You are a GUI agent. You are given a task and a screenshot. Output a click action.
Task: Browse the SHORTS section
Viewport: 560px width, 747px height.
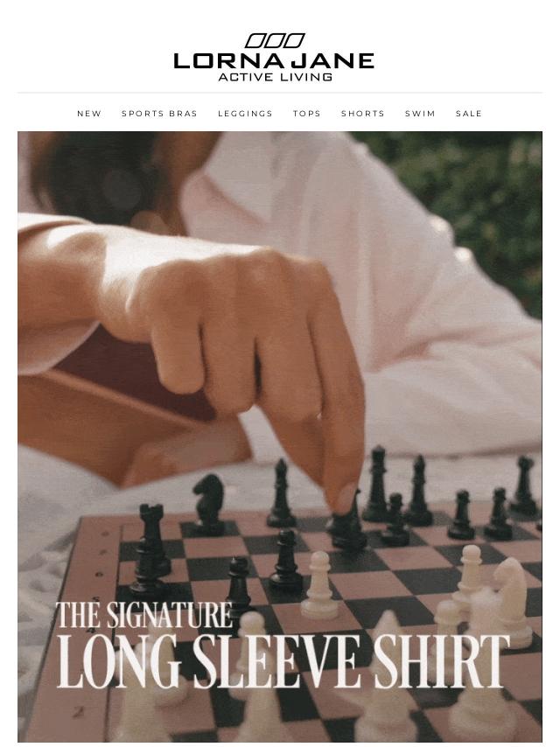363,114
